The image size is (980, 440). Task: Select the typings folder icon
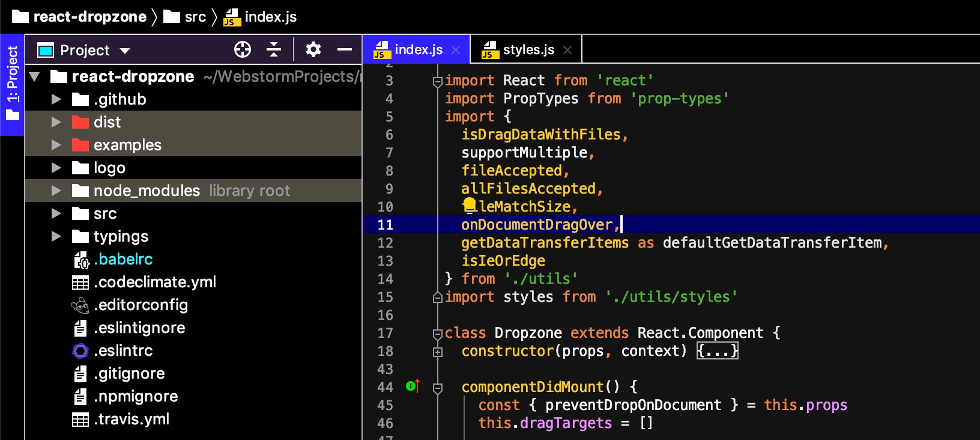(x=80, y=236)
